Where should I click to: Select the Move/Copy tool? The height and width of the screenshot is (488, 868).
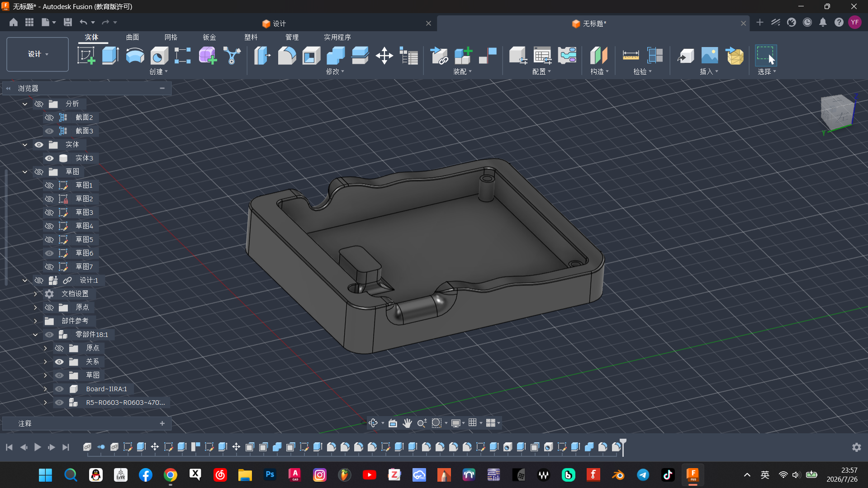[384, 56]
